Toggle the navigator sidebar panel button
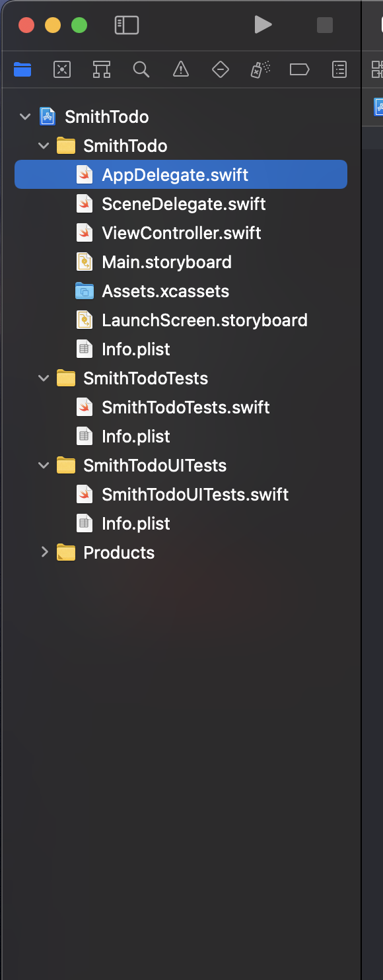Viewport: 383px width, 980px height. click(127, 25)
